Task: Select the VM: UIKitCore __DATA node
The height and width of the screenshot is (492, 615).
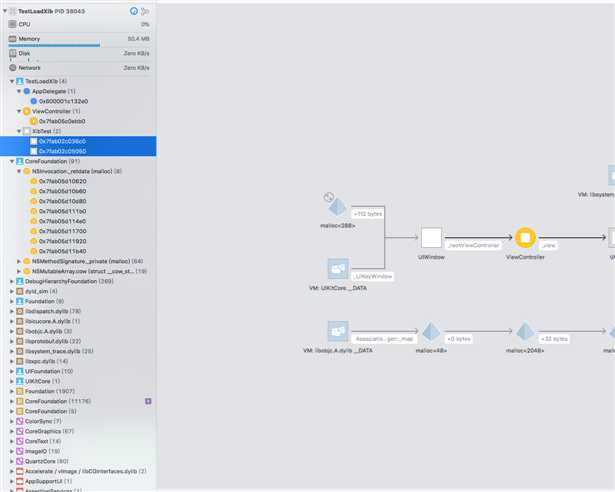Action: pos(338,269)
